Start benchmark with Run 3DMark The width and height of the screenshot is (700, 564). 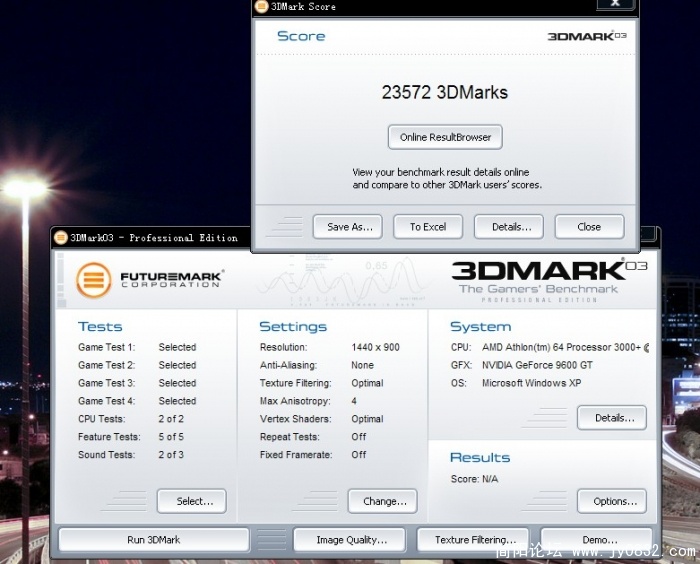154,540
